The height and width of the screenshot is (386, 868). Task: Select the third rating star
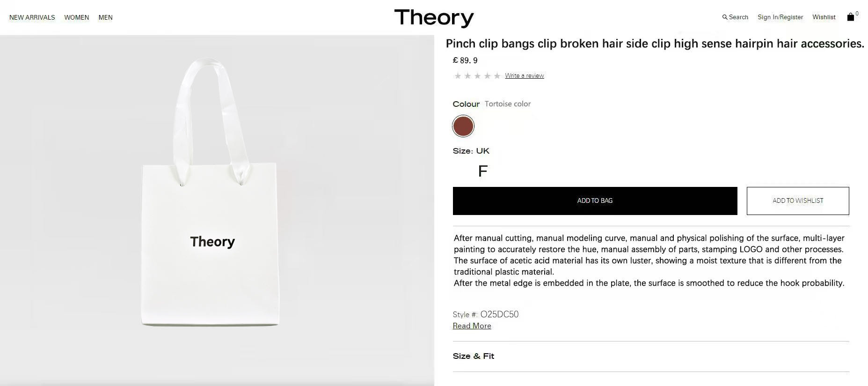coord(477,76)
